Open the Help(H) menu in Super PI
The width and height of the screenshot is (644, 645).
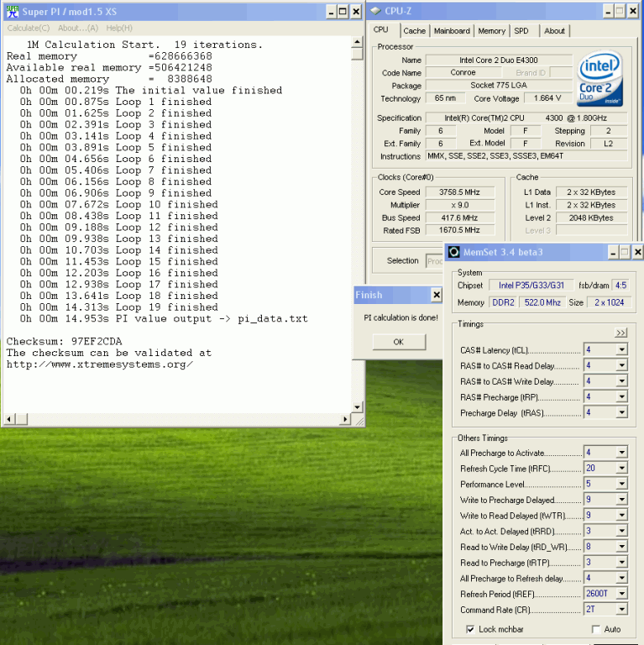119,28
